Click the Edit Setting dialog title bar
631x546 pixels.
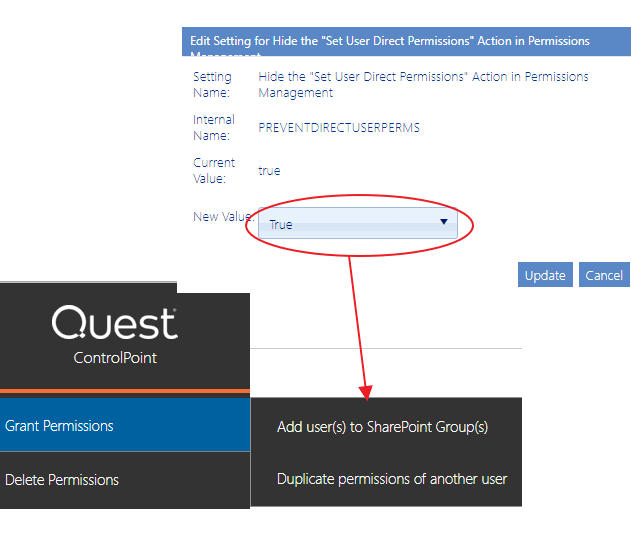coord(406,41)
